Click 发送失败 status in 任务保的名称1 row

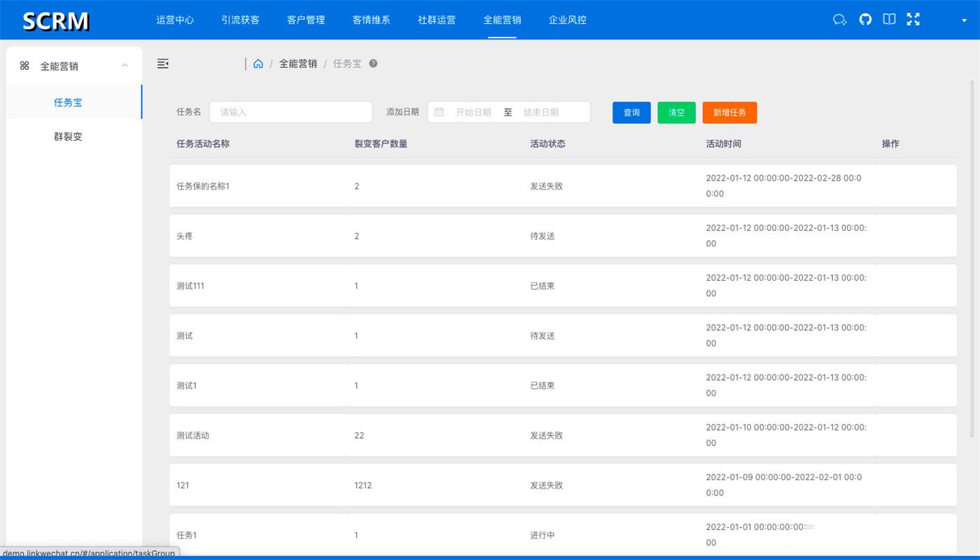tap(547, 186)
